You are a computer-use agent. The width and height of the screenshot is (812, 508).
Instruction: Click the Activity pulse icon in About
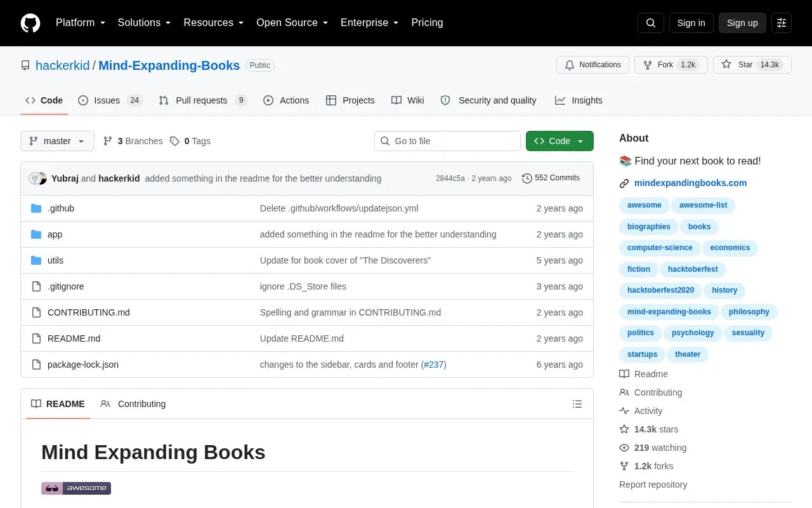coord(624,411)
